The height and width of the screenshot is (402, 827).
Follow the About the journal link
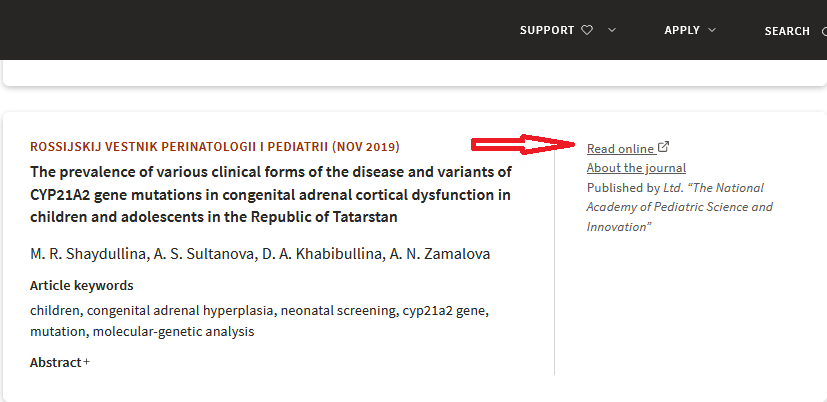pyautogui.click(x=636, y=168)
